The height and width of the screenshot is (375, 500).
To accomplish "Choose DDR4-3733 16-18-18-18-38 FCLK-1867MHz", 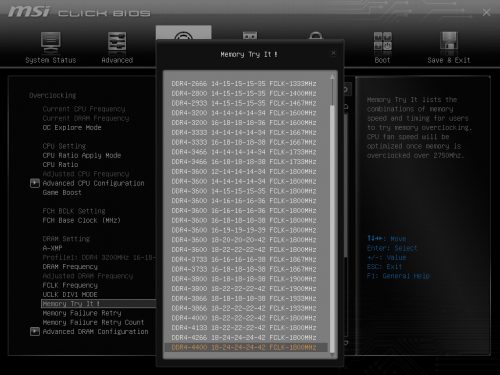I will 244,269.
